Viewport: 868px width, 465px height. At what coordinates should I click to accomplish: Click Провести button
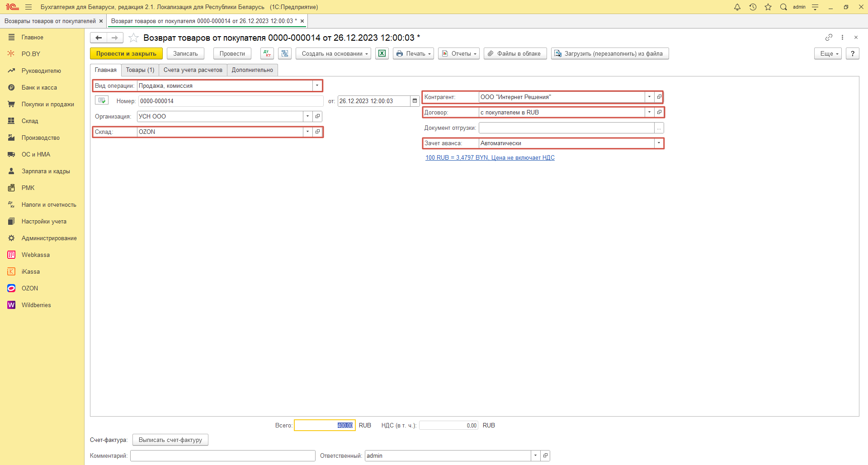coord(232,53)
